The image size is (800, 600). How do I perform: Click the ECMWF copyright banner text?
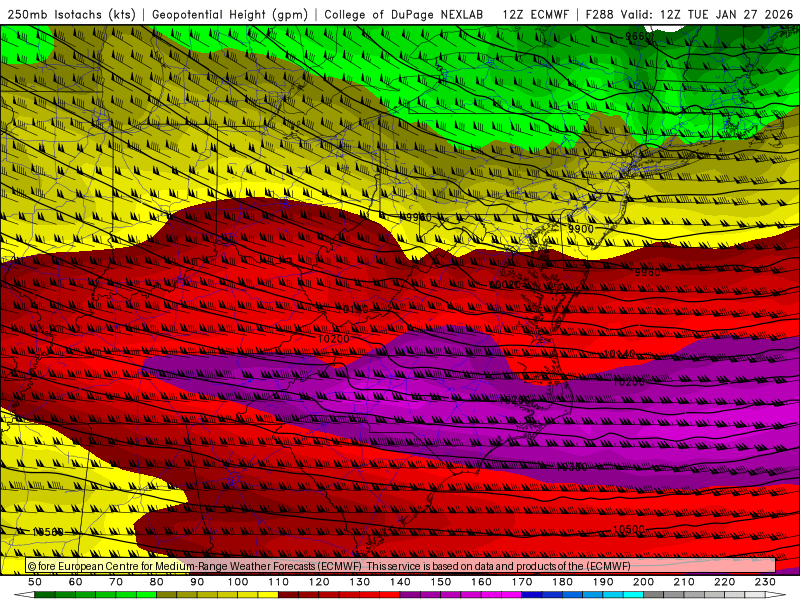pos(329,566)
